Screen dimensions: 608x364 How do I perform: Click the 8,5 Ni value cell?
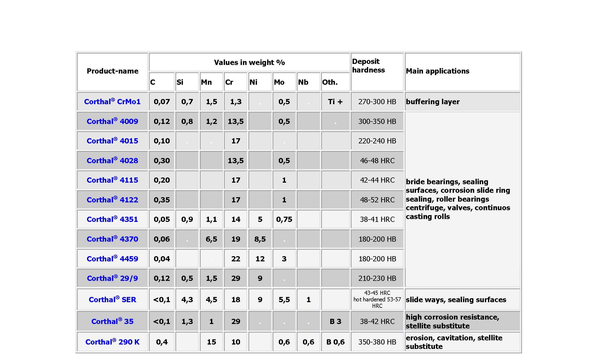[x=260, y=239]
